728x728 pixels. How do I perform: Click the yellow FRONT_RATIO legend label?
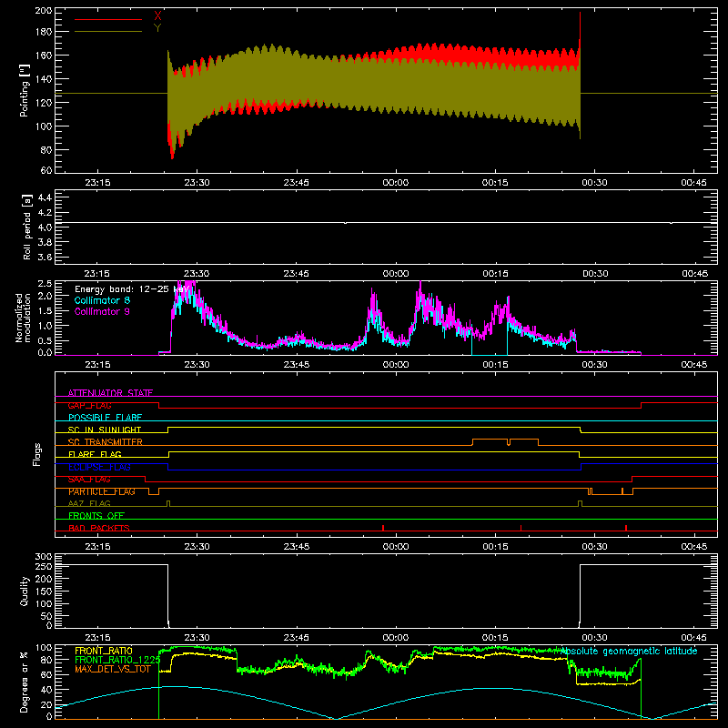[x=104, y=651]
